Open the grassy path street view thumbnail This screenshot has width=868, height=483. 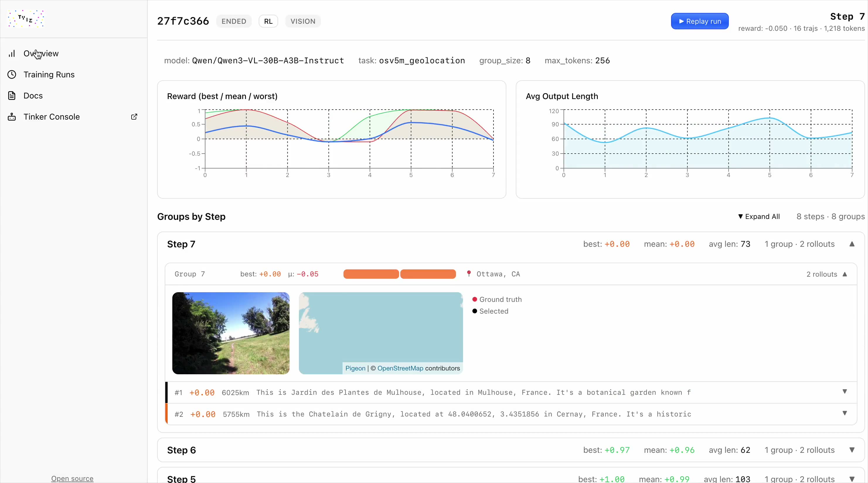point(230,333)
